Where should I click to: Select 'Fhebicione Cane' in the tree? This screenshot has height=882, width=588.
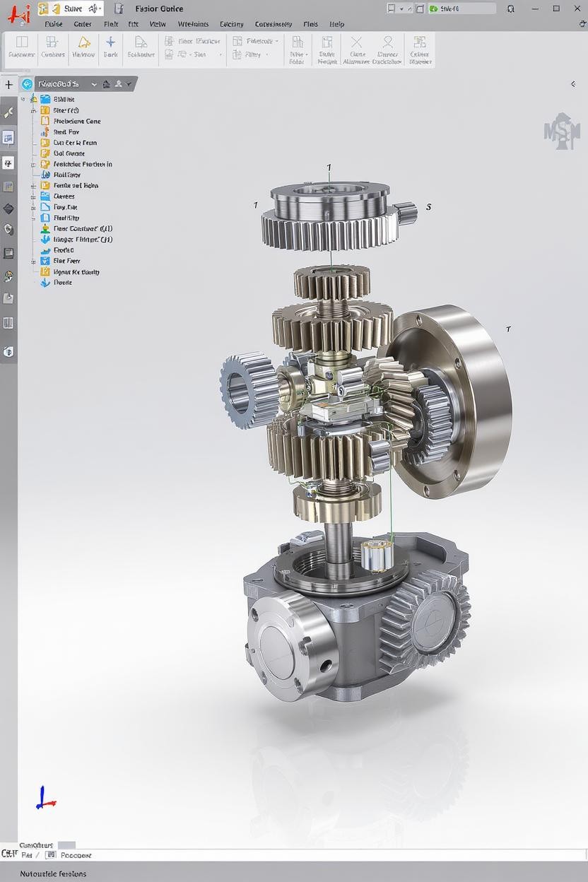click(77, 121)
